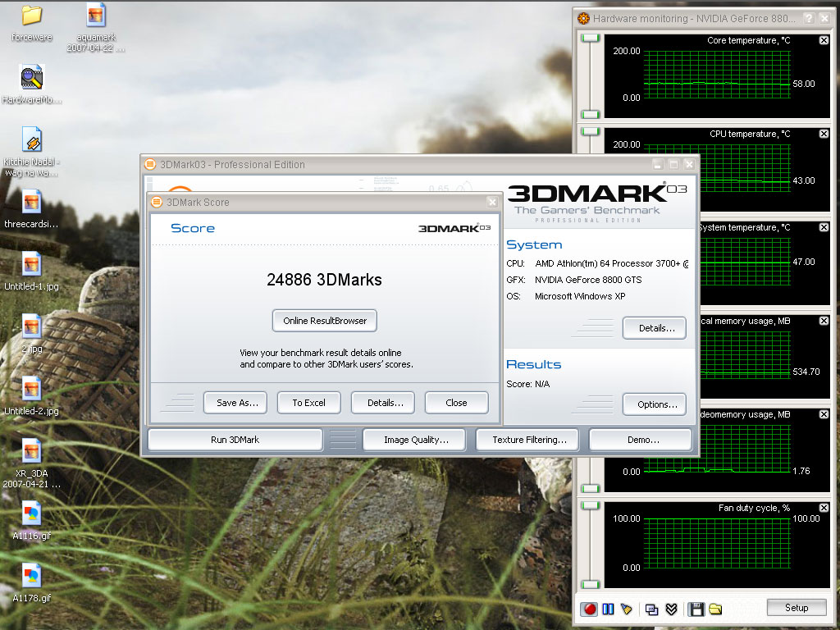This screenshot has width=840, height=630.
Task: Open System Details... in 3DMark03 window
Action: coord(655,328)
